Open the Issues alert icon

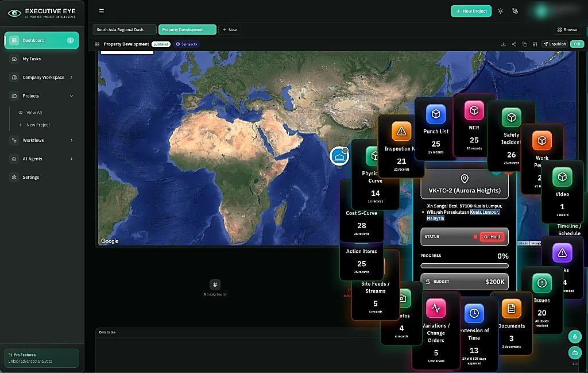pos(542,283)
